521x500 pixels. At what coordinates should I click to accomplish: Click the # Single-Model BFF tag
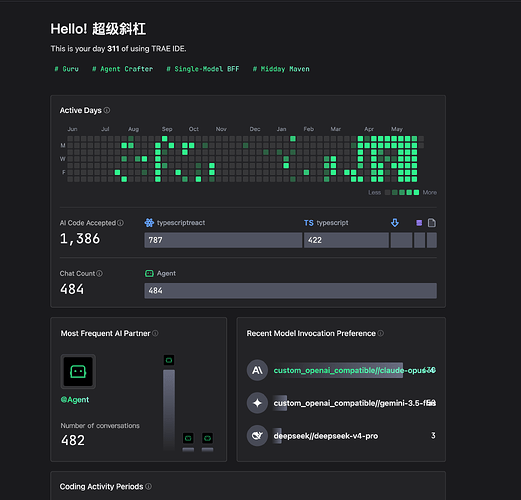pos(203,69)
